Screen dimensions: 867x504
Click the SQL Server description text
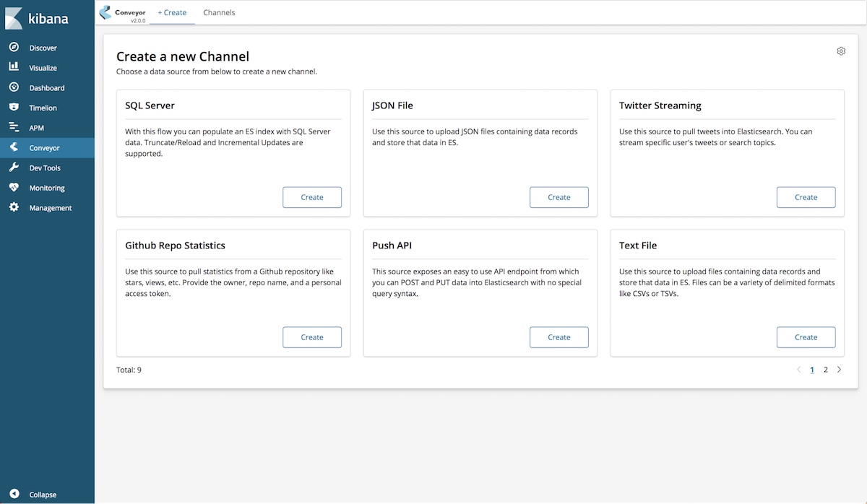click(x=228, y=143)
